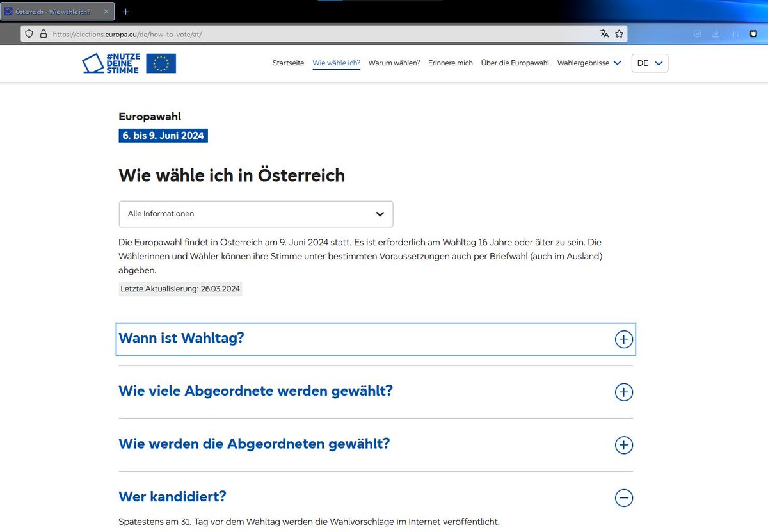Expand the Wahlergebnisse menu
Screen dimensions: 768x532
pyautogui.click(x=589, y=63)
